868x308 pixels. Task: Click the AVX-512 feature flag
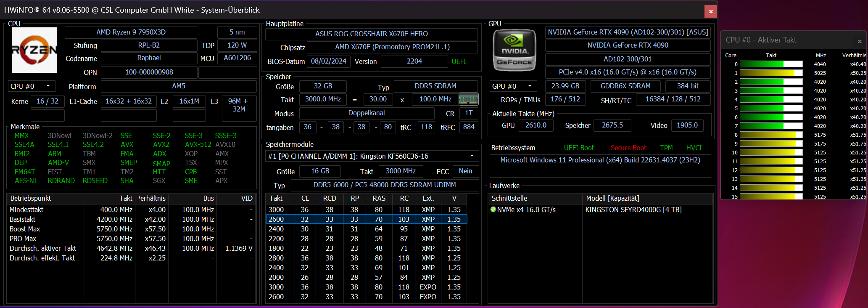pos(198,144)
